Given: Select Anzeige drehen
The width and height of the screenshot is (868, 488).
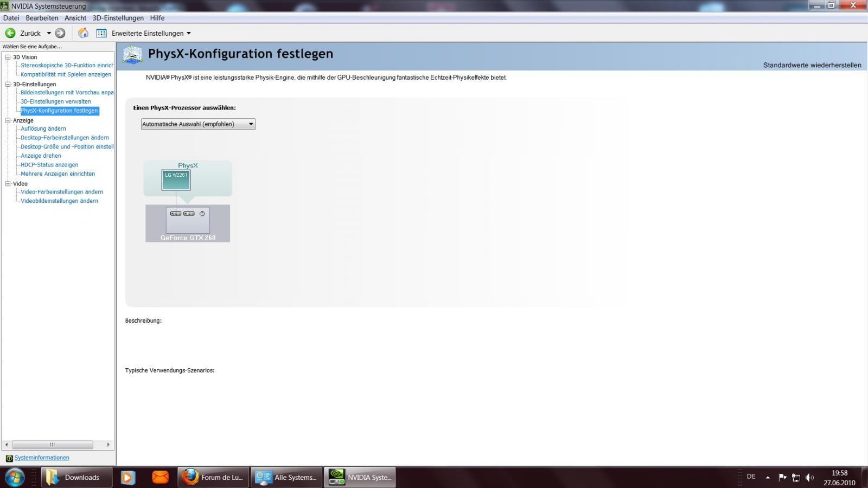Looking at the screenshot, I should (x=41, y=156).
